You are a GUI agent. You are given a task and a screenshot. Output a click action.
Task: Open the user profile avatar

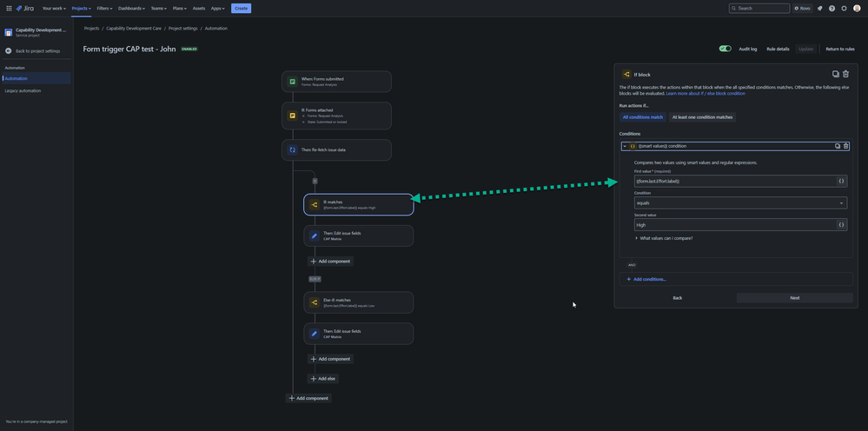click(857, 9)
